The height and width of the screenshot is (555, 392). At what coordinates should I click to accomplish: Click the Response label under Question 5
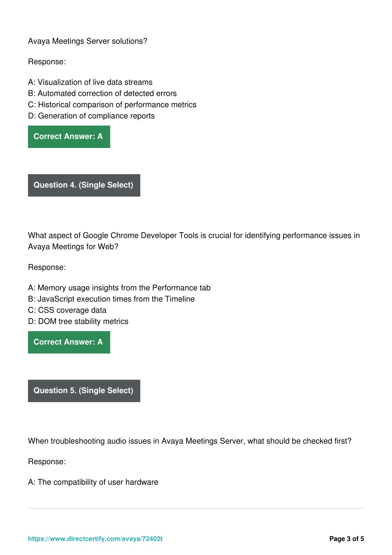47,461
